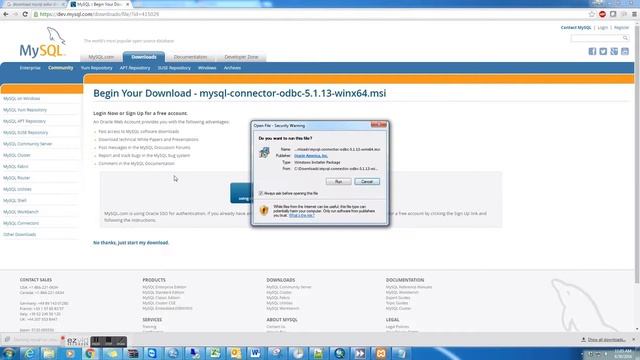Reload the page using the refresh icon

[25, 14]
